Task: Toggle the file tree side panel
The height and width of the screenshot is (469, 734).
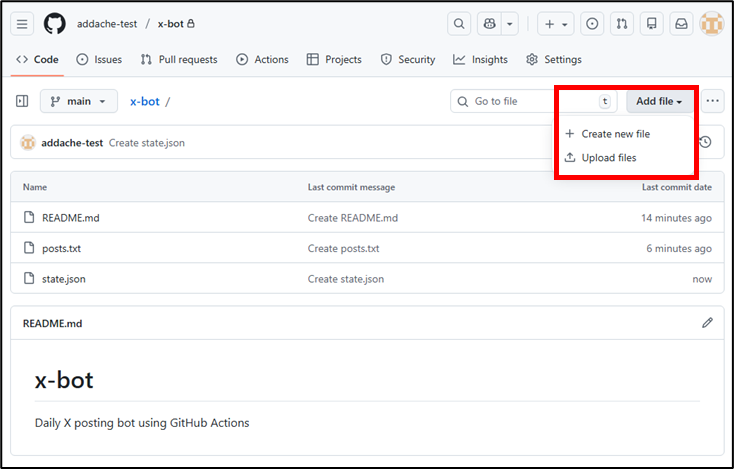Action: coord(22,101)
